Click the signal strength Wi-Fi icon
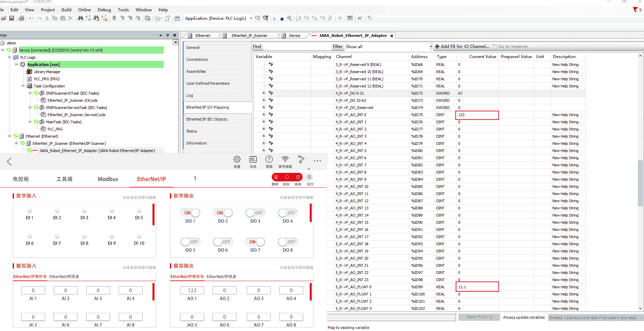This screenshot has height=331, width=644. [x=285, y=160]
